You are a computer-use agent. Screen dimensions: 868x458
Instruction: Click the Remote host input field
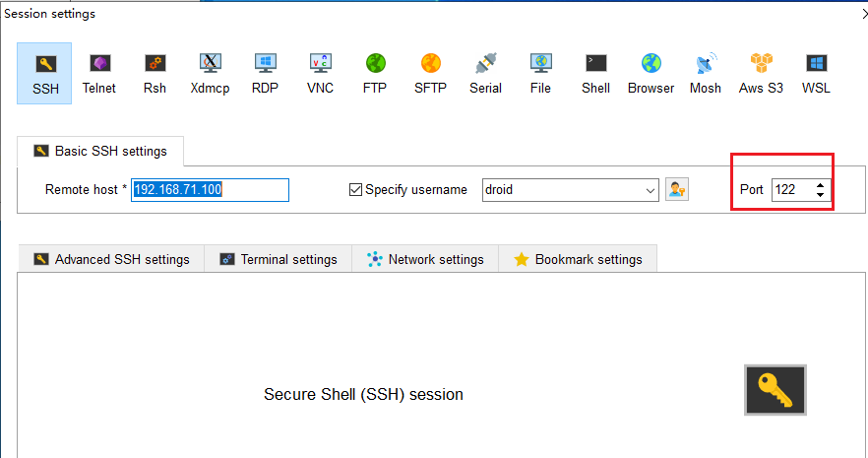point(211,189)
